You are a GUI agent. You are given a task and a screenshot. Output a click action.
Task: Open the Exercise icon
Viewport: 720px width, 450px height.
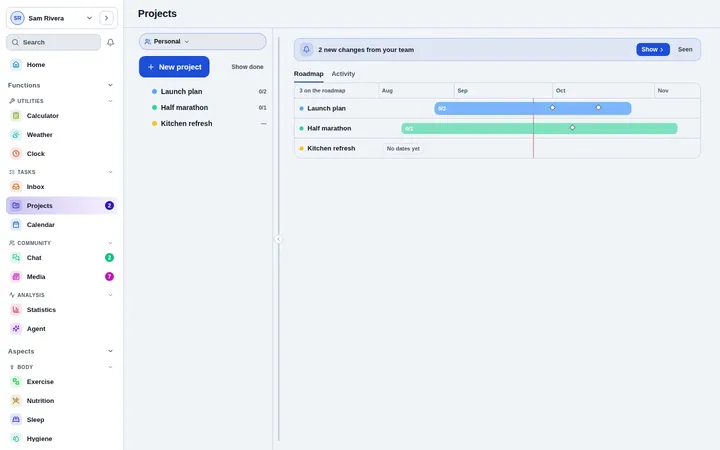coord(16,382)
